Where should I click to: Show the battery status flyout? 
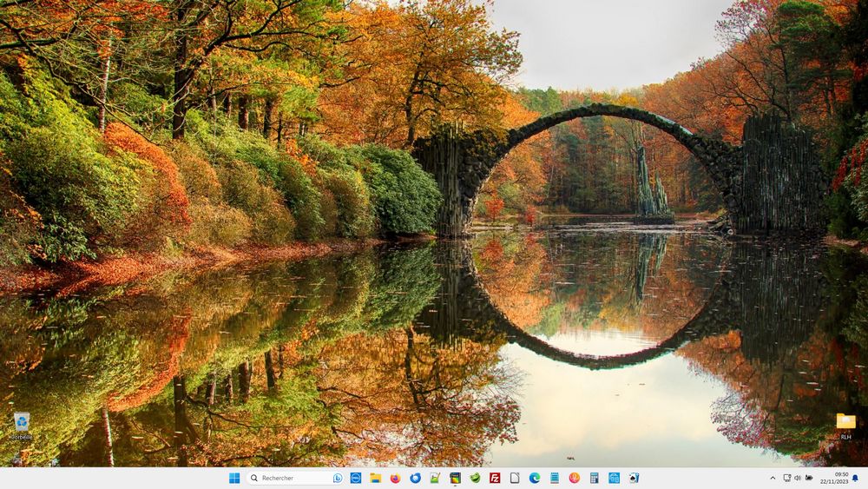[x=809, y=478]
